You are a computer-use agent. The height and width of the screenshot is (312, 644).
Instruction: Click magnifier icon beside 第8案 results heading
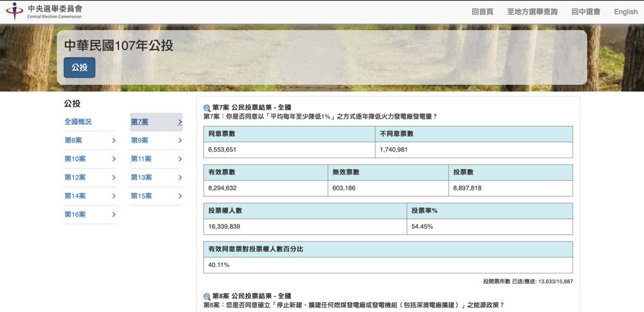coord(207,297)
